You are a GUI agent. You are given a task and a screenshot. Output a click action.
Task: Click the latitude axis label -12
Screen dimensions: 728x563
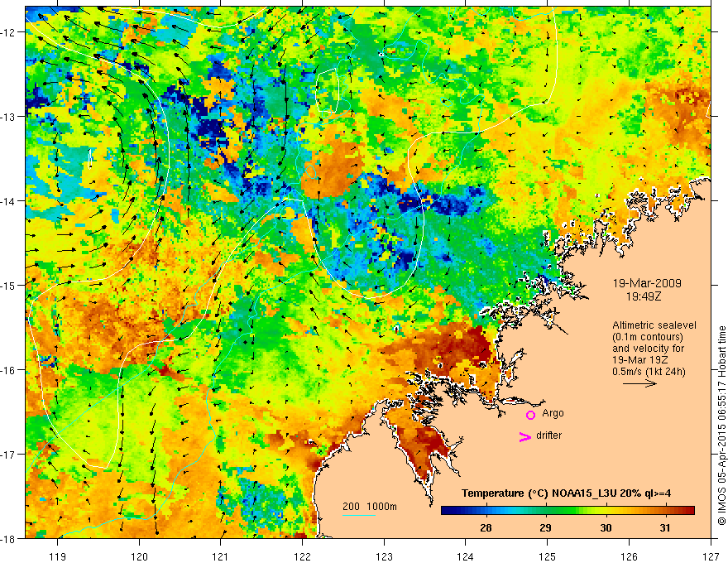click(x=9, y=32)
